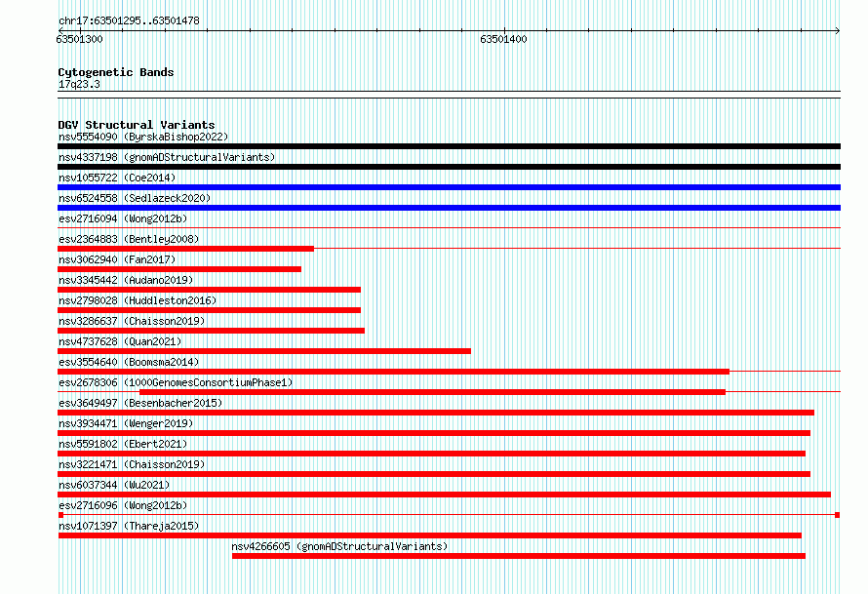The image size is (868, 594).
Task: Click the Cytogenetic Bands track title
Action: pos(116,72)
